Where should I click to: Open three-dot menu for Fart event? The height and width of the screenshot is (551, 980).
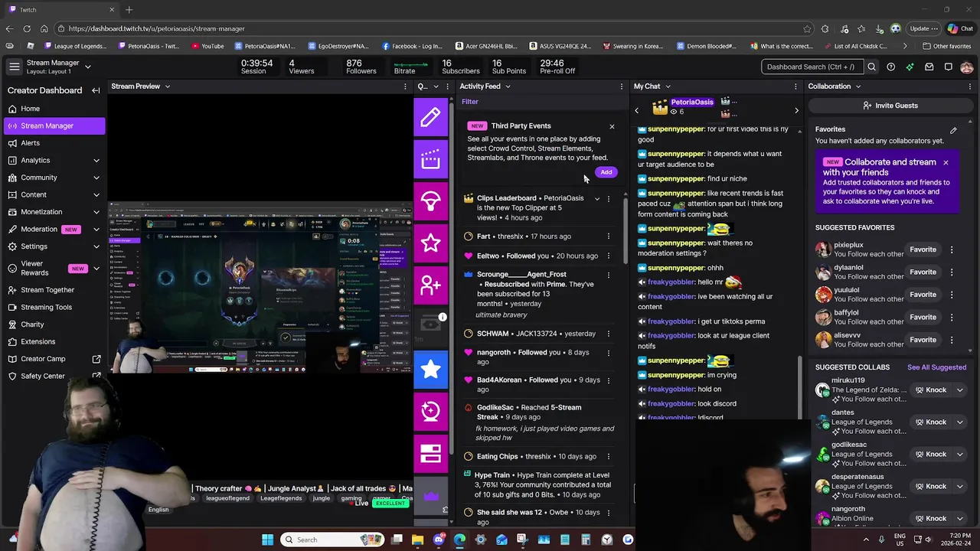(609, 236)
